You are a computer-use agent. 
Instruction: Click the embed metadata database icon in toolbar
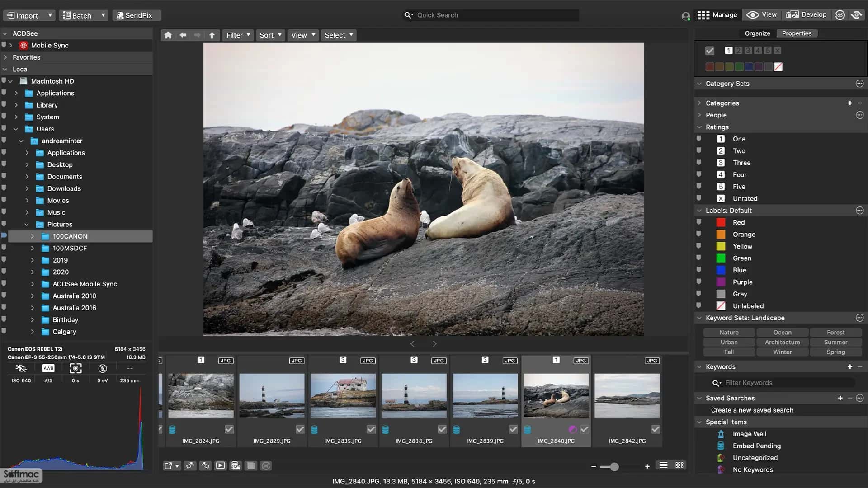(236, 466)
